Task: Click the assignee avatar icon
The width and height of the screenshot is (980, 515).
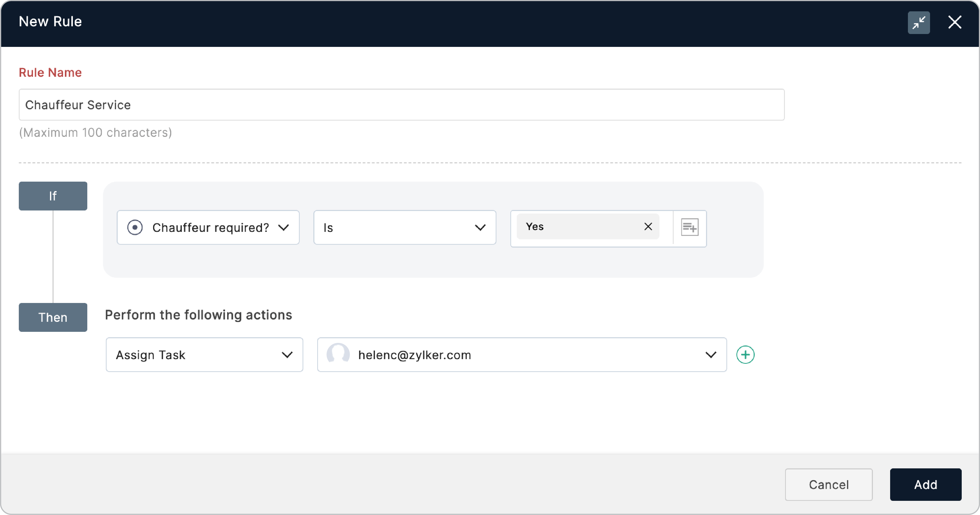Action: point(338,354)
